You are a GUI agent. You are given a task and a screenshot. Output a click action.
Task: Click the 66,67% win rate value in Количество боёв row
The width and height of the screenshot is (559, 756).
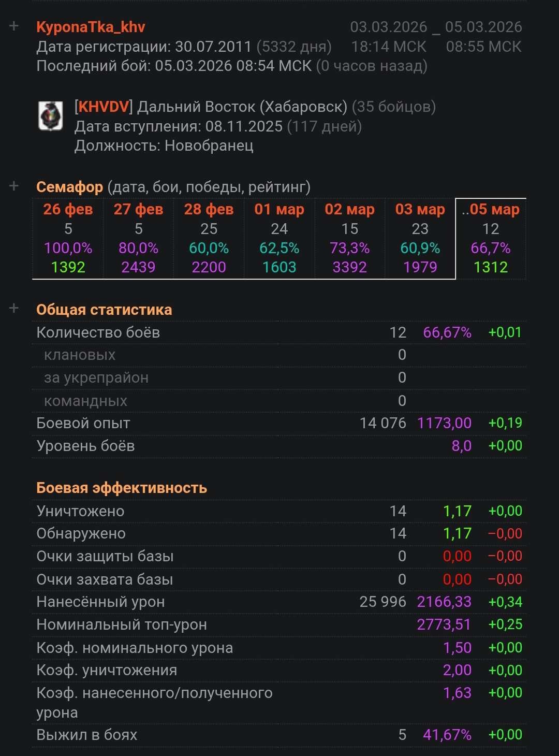click(447, 332)
